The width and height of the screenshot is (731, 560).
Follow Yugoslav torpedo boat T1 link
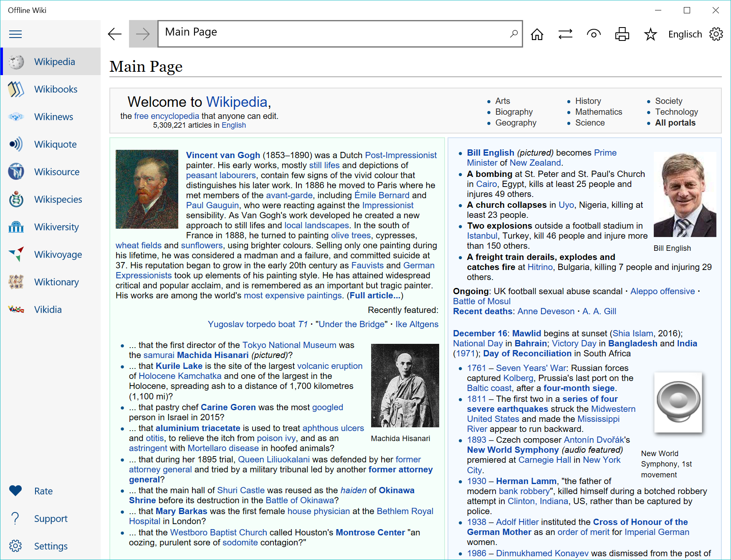pos(258,324)
